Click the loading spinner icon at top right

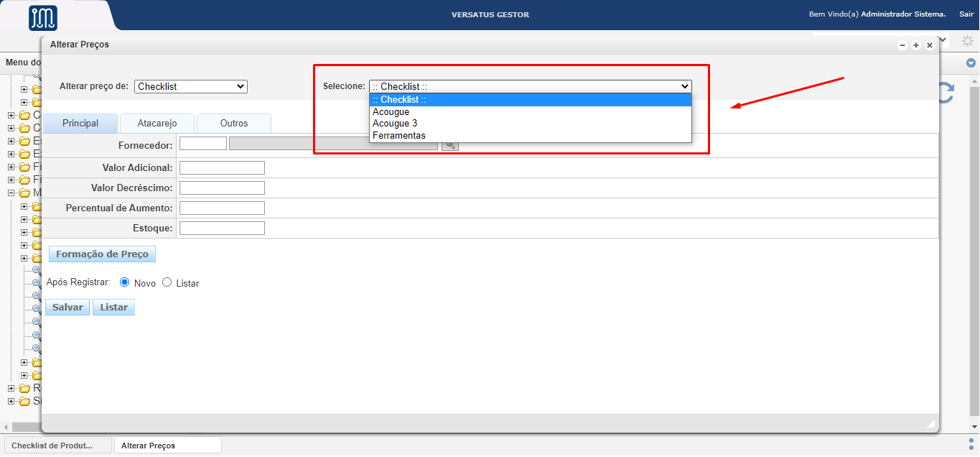point(967,41)
